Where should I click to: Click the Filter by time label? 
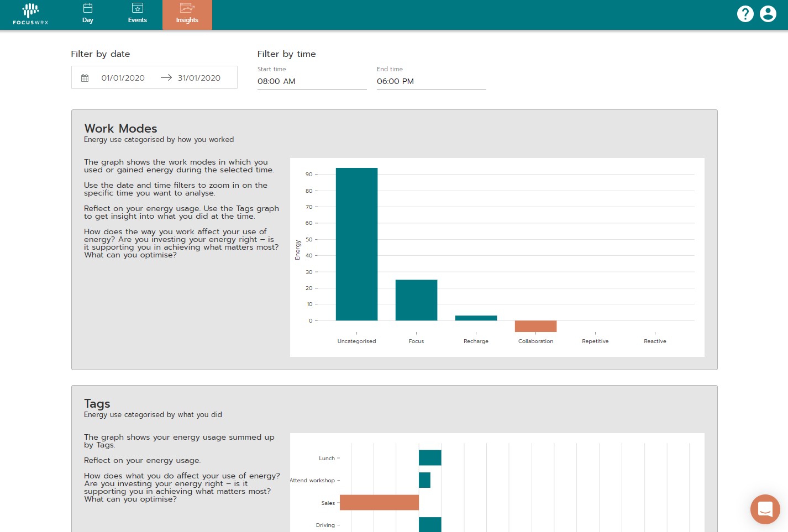coord(286,54)
